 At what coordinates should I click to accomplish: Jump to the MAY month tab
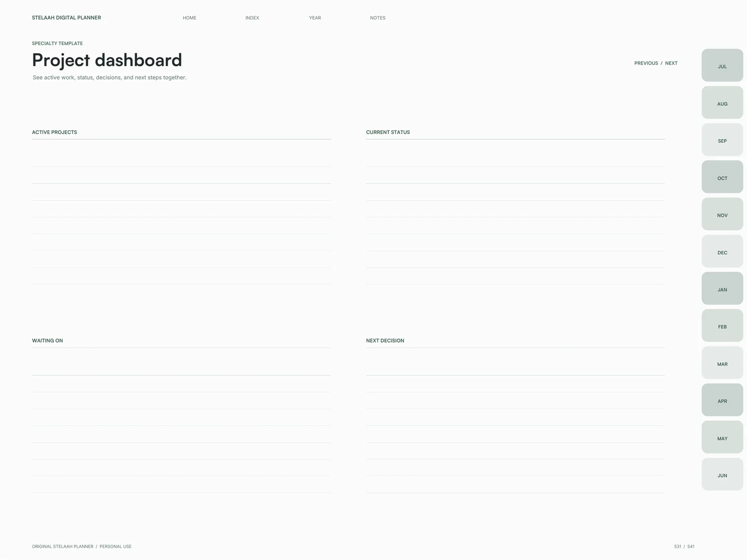point(722,437)
